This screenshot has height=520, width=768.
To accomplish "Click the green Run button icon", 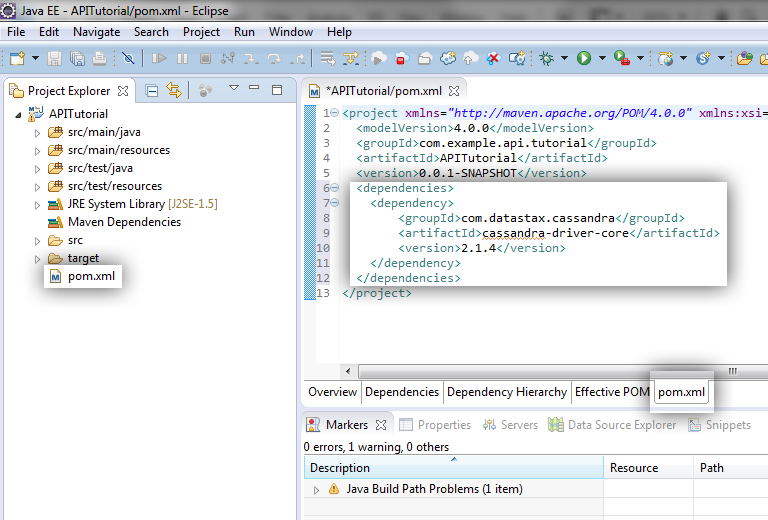I will click(x=584, y=58).
